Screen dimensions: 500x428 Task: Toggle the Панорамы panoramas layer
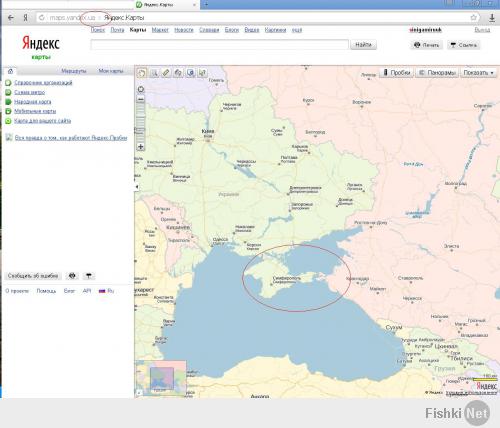tap(437, 72)
